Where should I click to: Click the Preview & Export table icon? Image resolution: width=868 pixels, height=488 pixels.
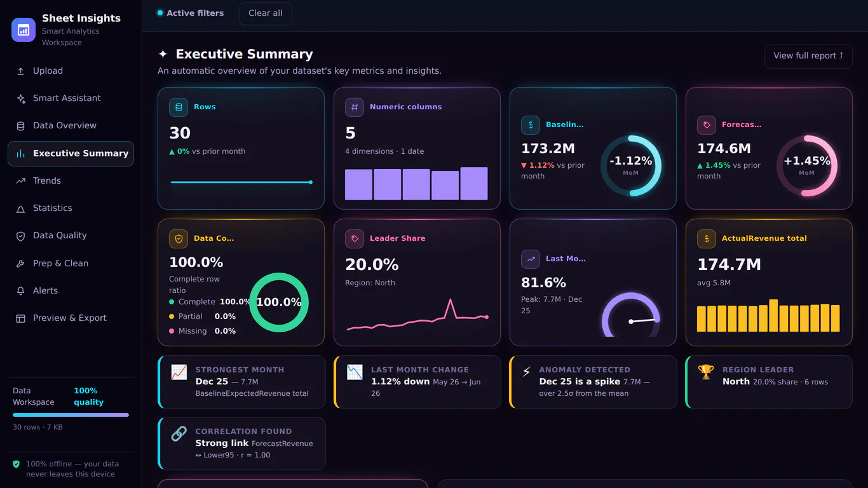[21, 318]
